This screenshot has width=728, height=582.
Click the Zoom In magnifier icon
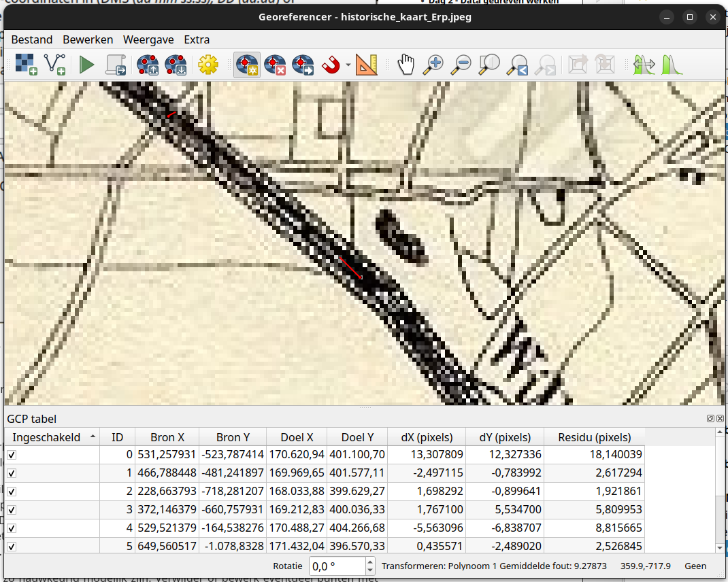pos(433,65)
